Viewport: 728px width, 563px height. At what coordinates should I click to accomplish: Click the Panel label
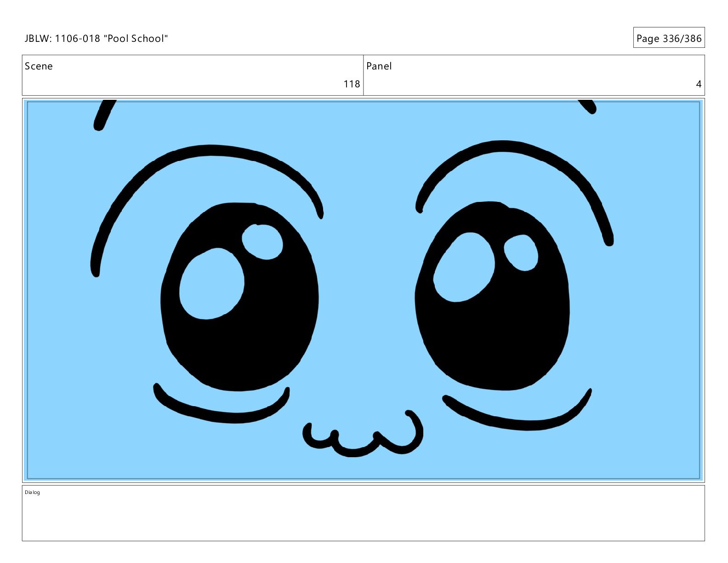(379, 66)
